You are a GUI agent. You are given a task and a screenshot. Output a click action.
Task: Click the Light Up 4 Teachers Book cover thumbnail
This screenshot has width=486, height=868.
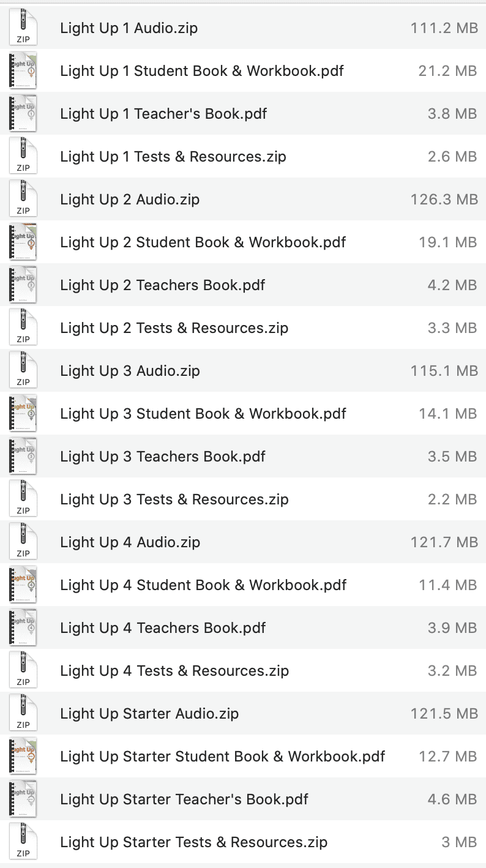pos(22,627)
